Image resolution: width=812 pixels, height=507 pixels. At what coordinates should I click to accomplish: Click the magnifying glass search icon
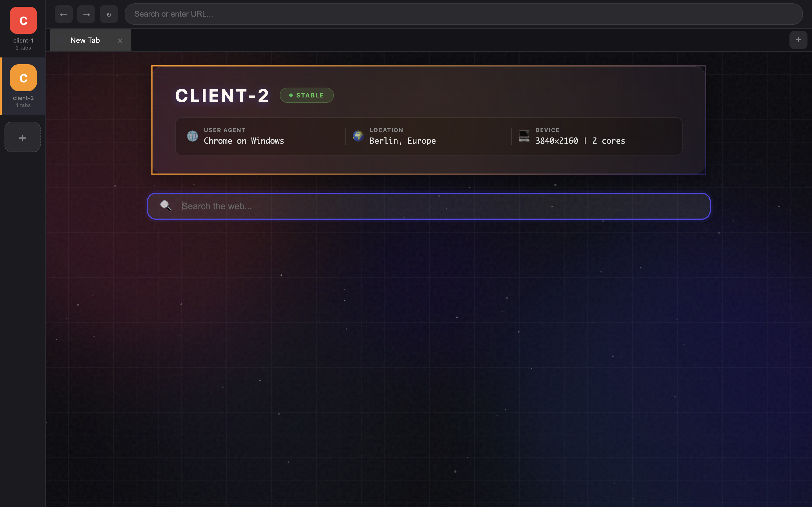[x=166, y=206]
